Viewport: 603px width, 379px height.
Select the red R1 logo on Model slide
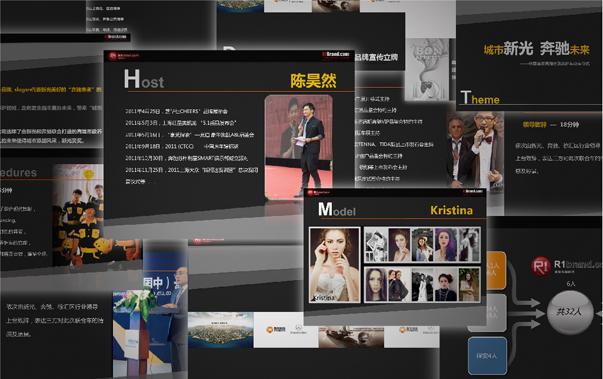(310, 193)
